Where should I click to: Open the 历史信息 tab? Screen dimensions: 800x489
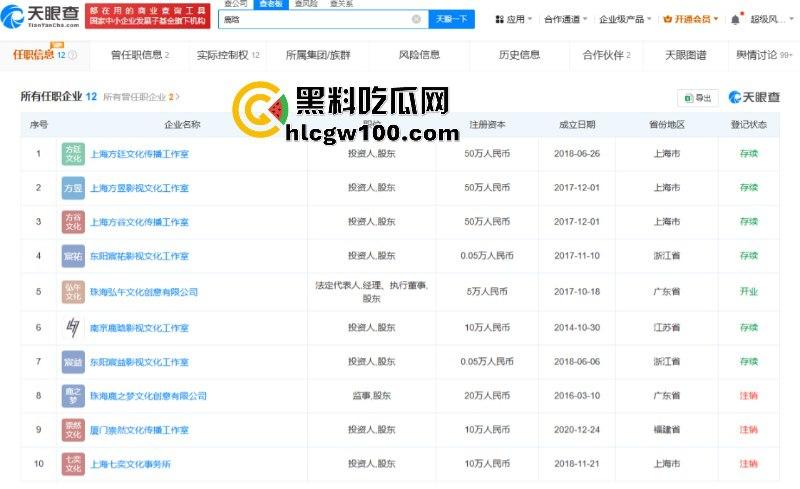point(519,55)
